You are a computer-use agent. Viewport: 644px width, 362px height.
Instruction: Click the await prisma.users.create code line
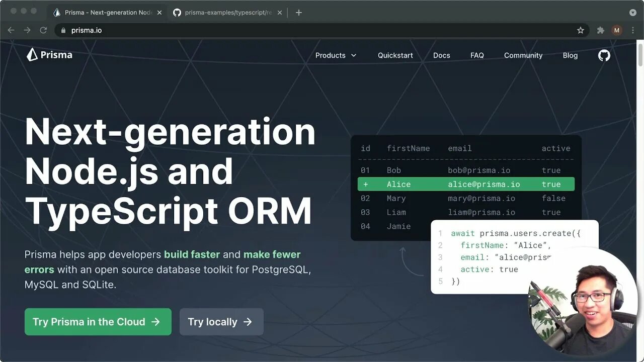(515, 233)
